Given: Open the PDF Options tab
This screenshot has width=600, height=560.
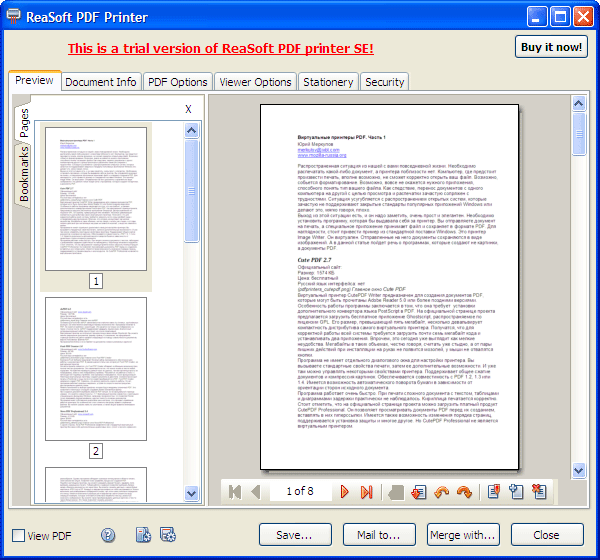Looking at the screenshot, I should pos(178,82).
